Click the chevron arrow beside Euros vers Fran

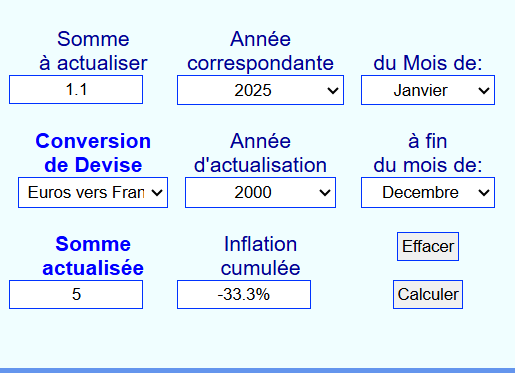pos(157,192)
